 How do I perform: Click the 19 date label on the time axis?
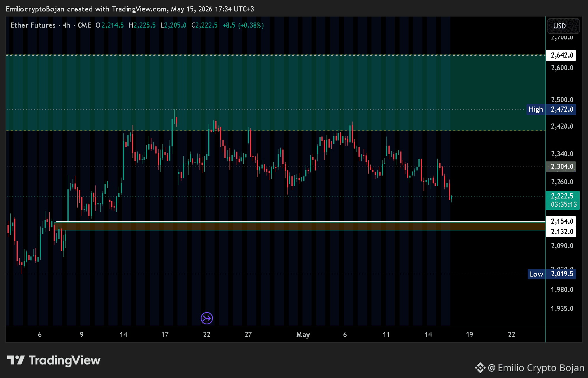(x=469, y=335)
